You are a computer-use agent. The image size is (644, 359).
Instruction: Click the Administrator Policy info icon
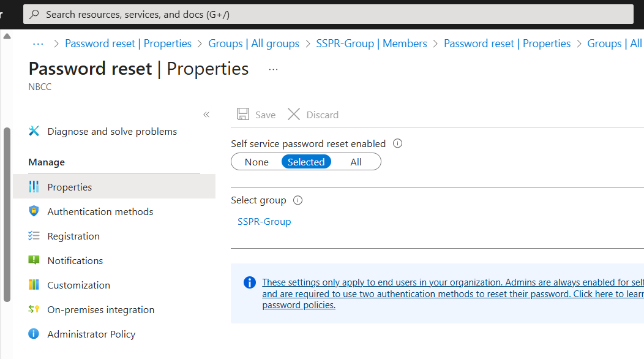point(33,334)
